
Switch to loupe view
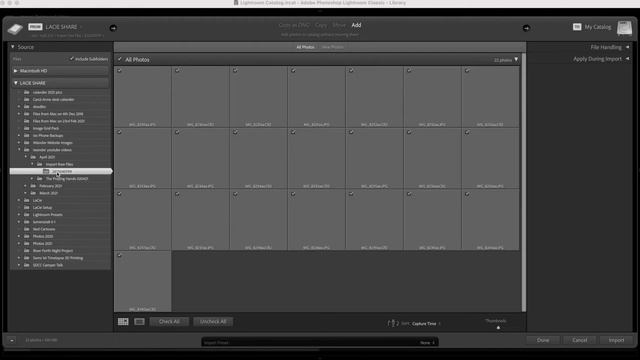tap(139, 322)
